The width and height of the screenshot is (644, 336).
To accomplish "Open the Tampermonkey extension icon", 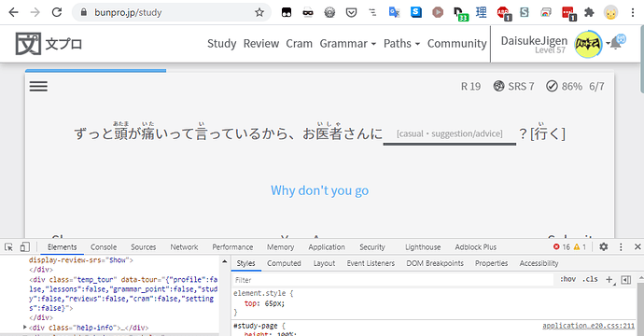I will 287,12.
